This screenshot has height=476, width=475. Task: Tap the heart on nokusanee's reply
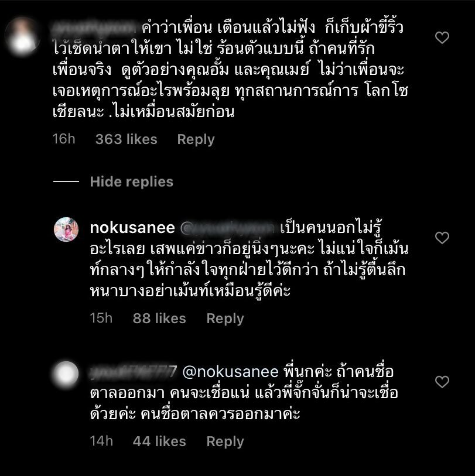click(x=442, y=238)
